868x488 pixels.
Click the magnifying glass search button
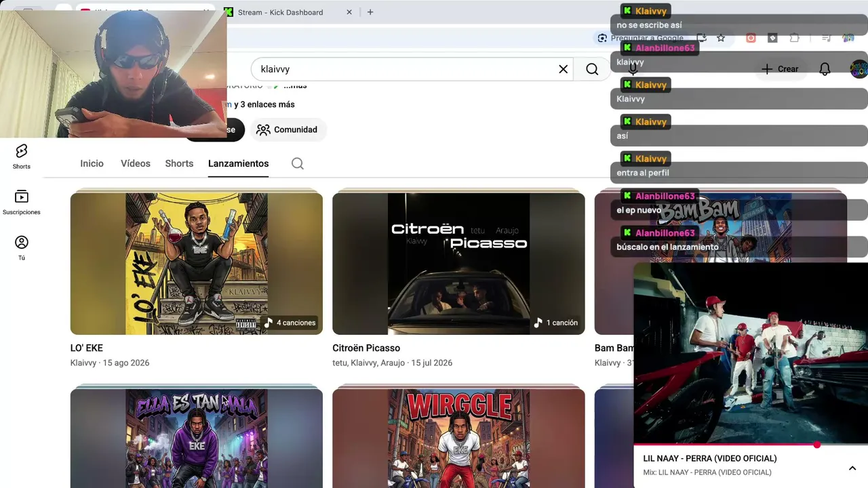point(592,69)
